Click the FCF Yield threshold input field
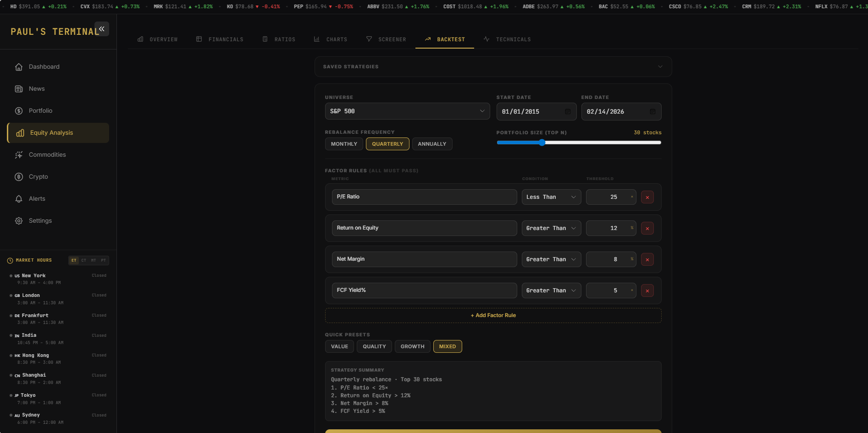Screen dimensions: 868x433 tap(610, 290)
